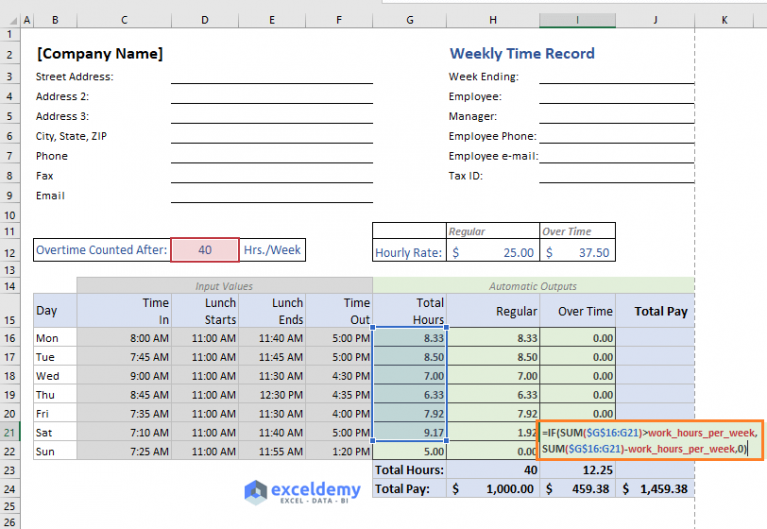Click Friday's Time In 7:35 AM
Viewport: 767px width, 529px height.
point(124,414)
